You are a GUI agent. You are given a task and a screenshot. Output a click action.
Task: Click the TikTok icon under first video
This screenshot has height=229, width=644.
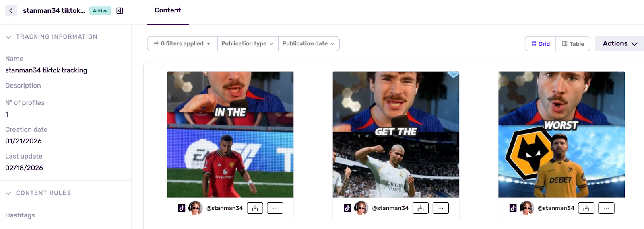click(182, 208)
